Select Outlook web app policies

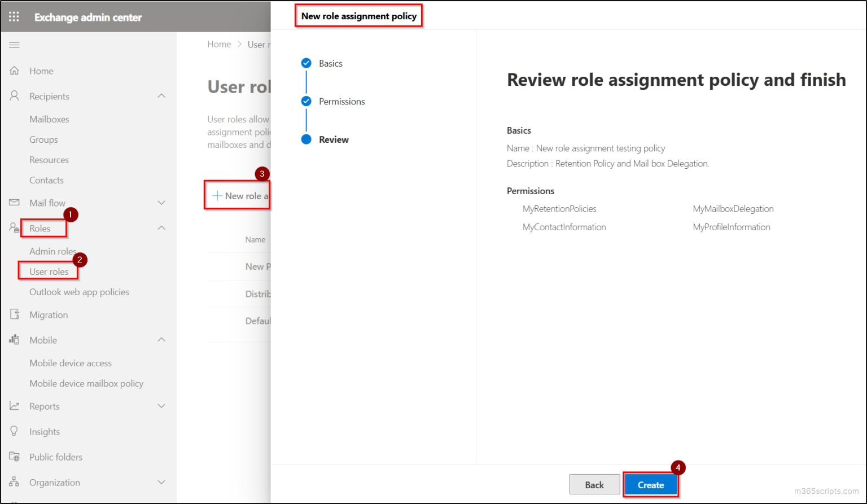79,292
